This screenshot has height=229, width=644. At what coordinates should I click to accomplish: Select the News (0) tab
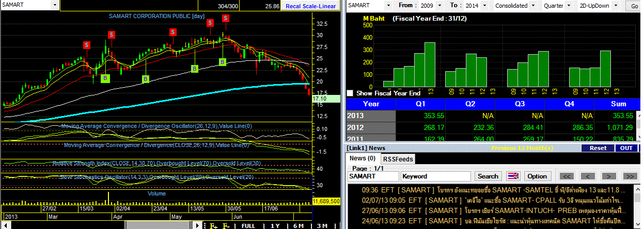pos(363,159)
